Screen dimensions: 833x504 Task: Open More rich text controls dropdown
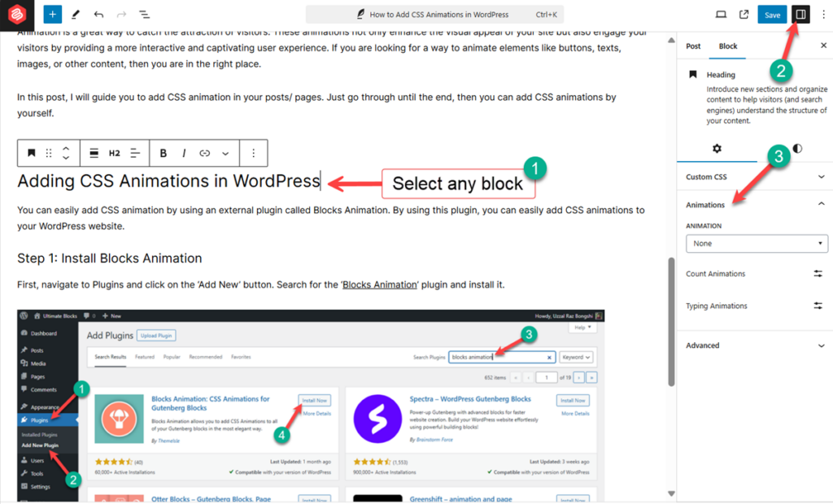(225, 153)
